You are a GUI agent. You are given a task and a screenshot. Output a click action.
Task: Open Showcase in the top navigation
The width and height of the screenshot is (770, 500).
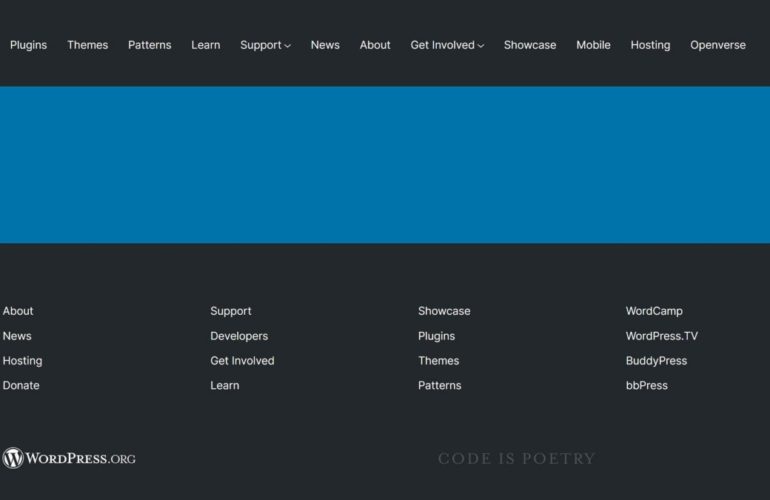point(530,45)
